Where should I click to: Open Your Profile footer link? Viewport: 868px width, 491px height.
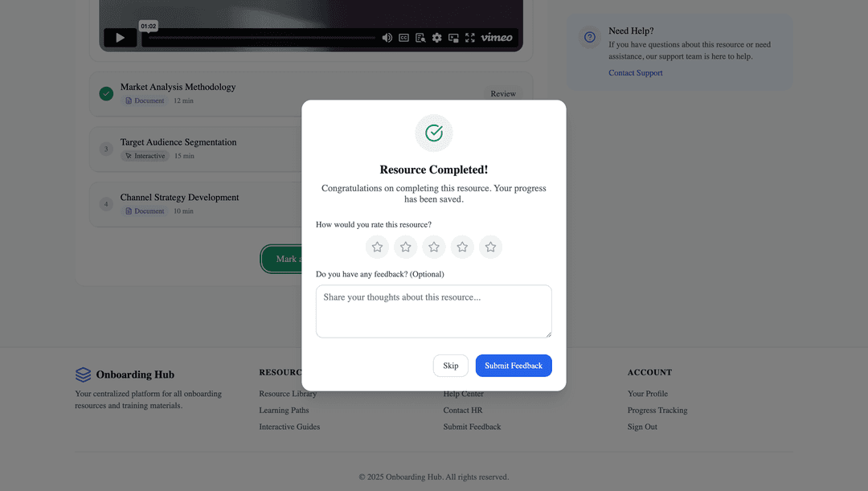click(x=647, y=394)
